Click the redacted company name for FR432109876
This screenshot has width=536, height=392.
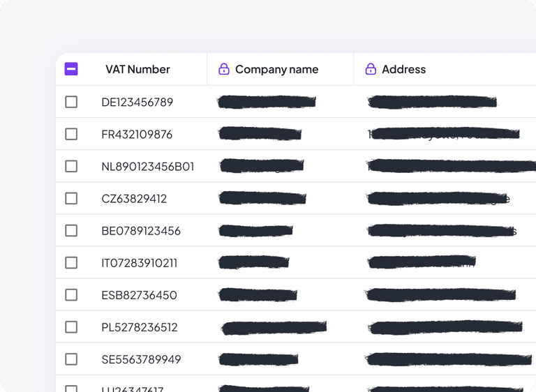point(260,134)
